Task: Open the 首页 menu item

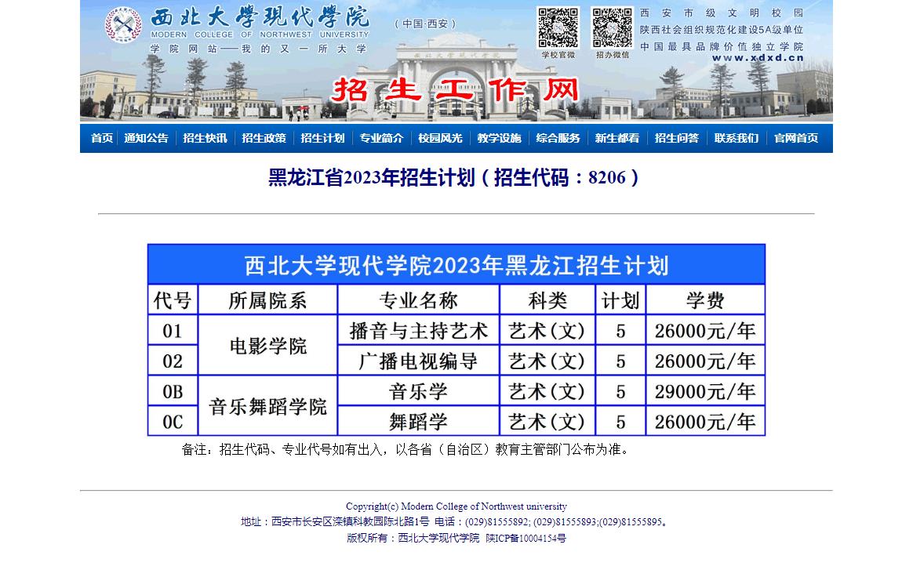Action: 102,138
